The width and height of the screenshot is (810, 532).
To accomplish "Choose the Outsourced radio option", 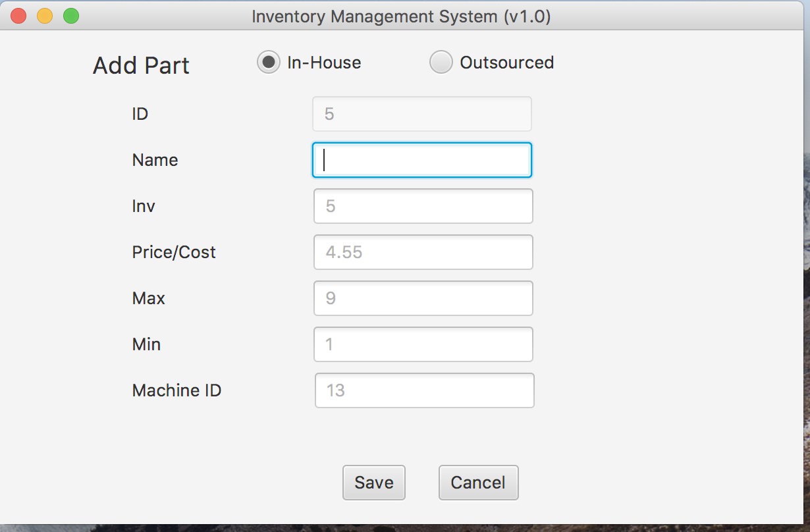I will (441, 63).
